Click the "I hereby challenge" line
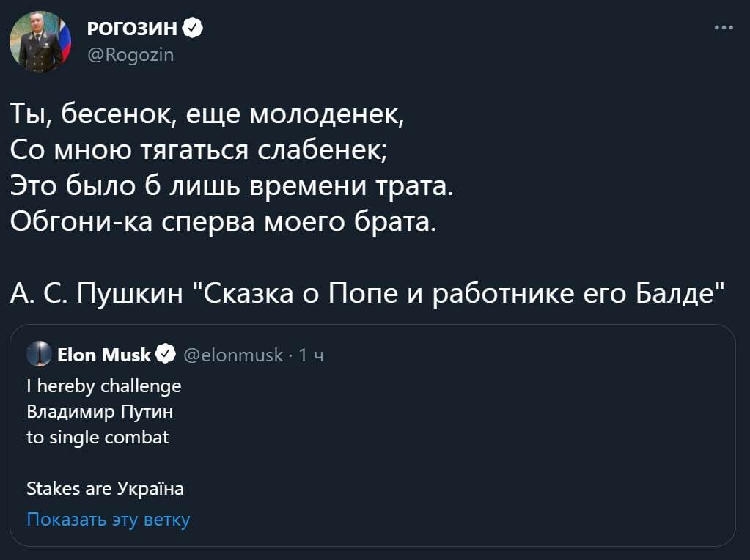This screenshot has width=750, height=560. pos(103,386)
